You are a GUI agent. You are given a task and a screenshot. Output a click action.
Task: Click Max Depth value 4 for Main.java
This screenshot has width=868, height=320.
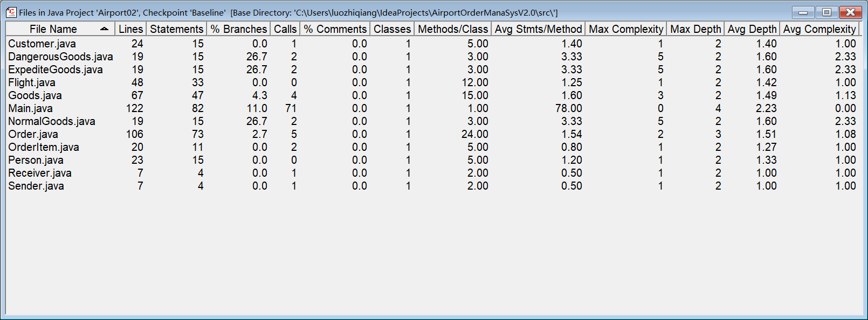coord(718,108)
